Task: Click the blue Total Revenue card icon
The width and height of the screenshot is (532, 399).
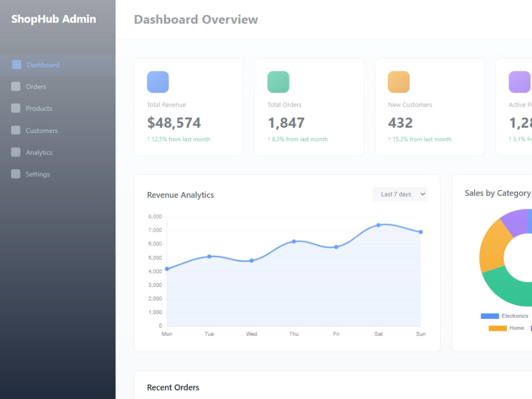Action: pos(158,82)
